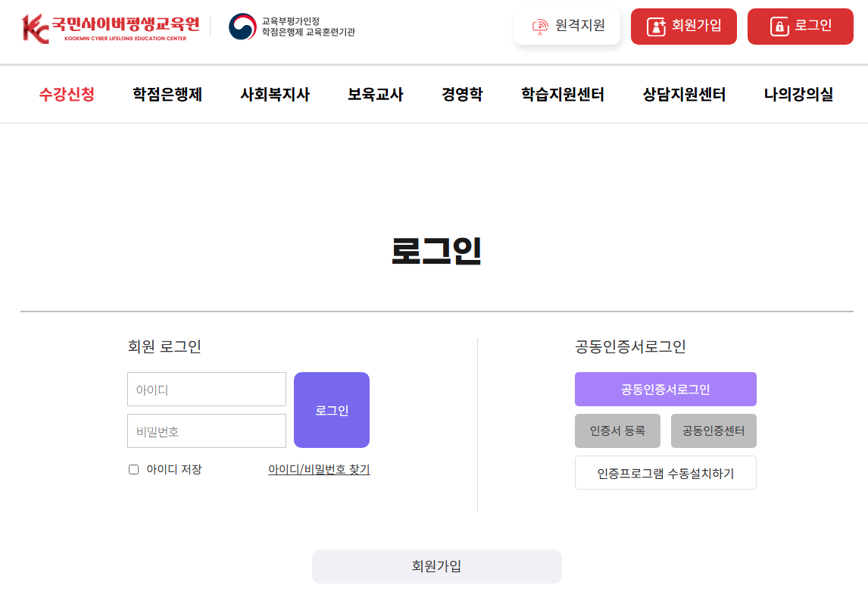Viewport: 868px width, 598px height.
Task: Click the 공동인증서로그인 certificate login button
Action: point(665,389)
